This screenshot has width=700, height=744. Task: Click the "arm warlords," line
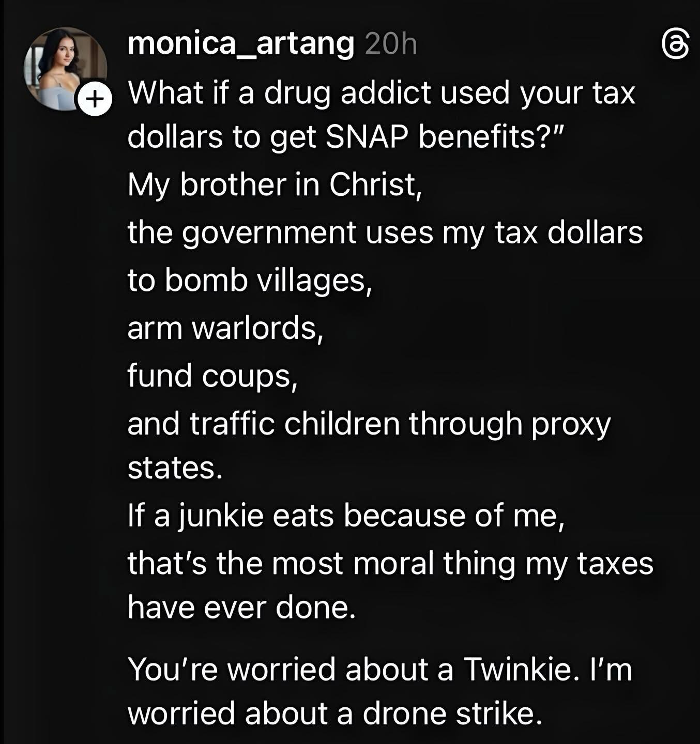pos(225,328)
